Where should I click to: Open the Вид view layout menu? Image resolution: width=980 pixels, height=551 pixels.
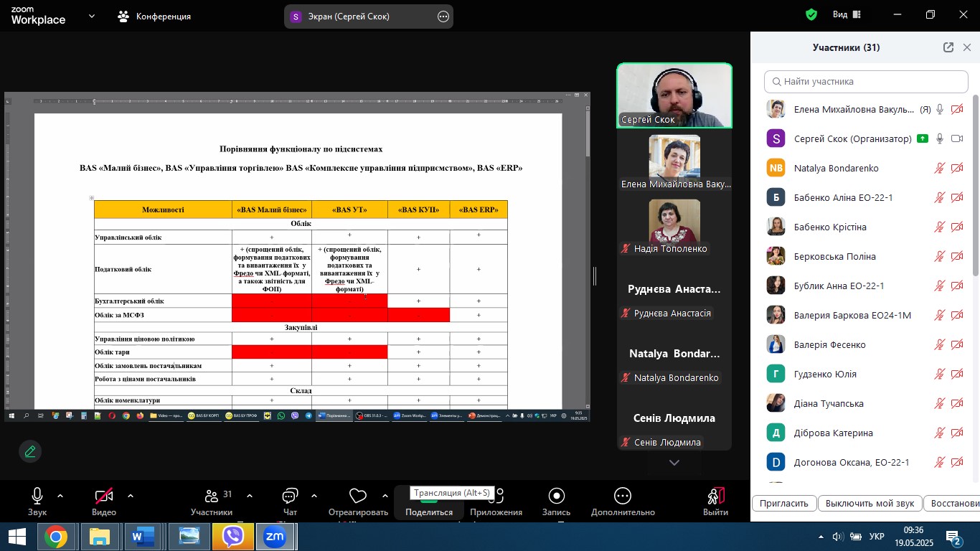coord(847,14)
